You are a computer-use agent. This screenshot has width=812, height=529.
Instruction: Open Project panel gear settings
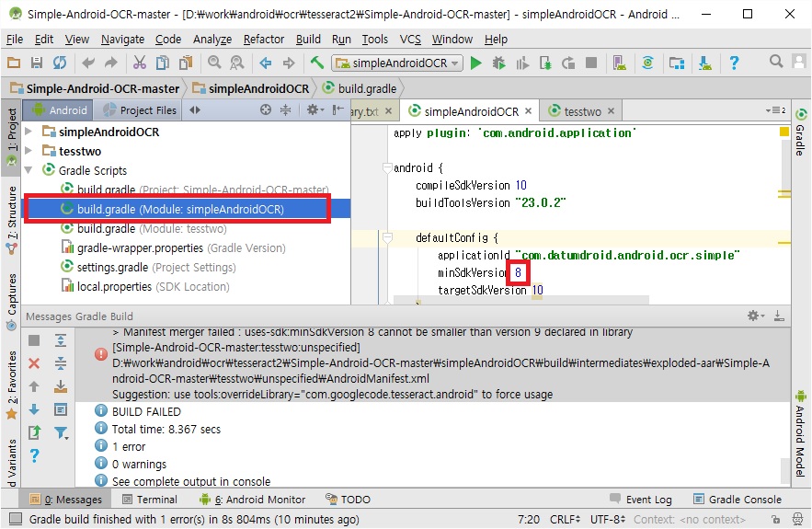point(315,109)
